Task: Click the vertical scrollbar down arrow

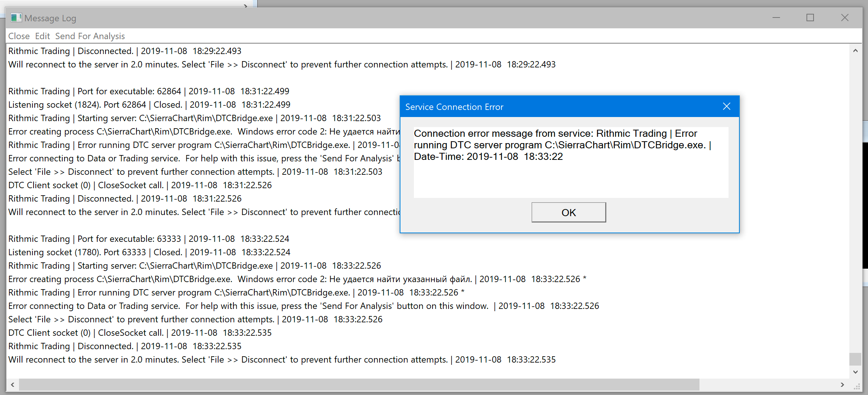Action: pyautogui.click(x=855, y=372)
